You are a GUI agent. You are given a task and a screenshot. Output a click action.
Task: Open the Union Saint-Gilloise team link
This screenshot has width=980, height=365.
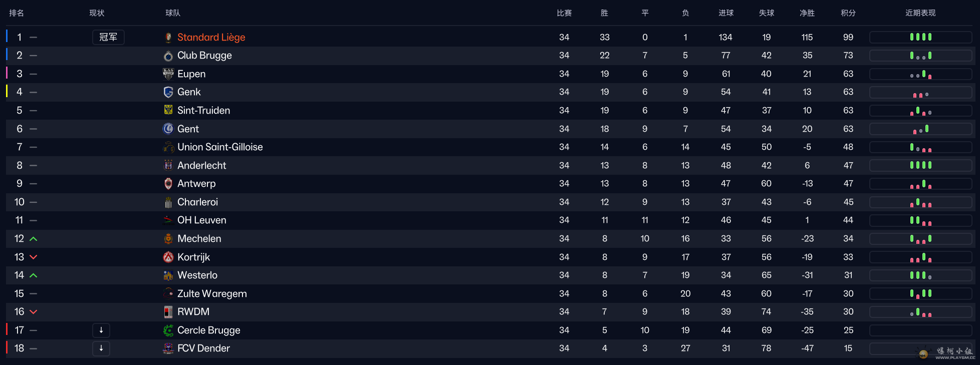(220, 147)
